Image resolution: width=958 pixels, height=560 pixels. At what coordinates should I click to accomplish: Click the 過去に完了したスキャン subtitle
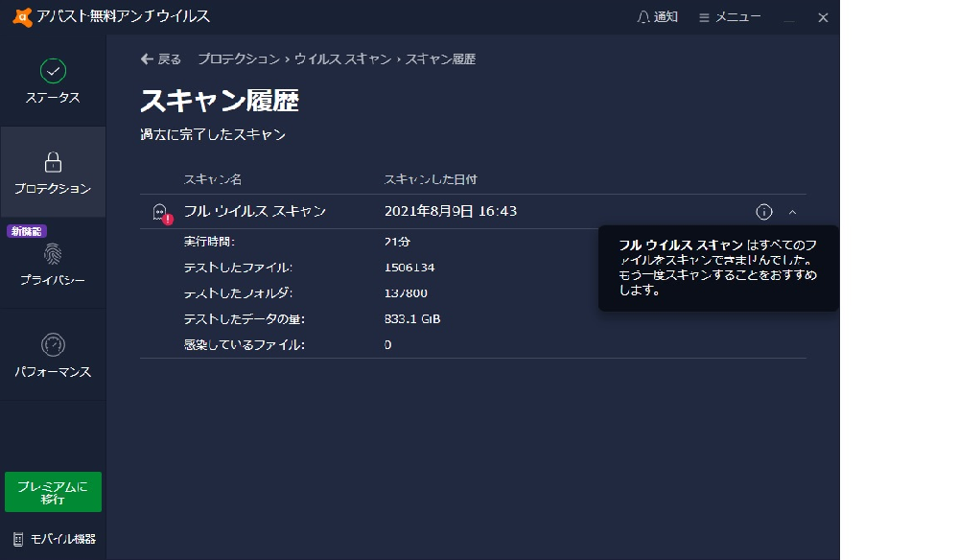213,134
